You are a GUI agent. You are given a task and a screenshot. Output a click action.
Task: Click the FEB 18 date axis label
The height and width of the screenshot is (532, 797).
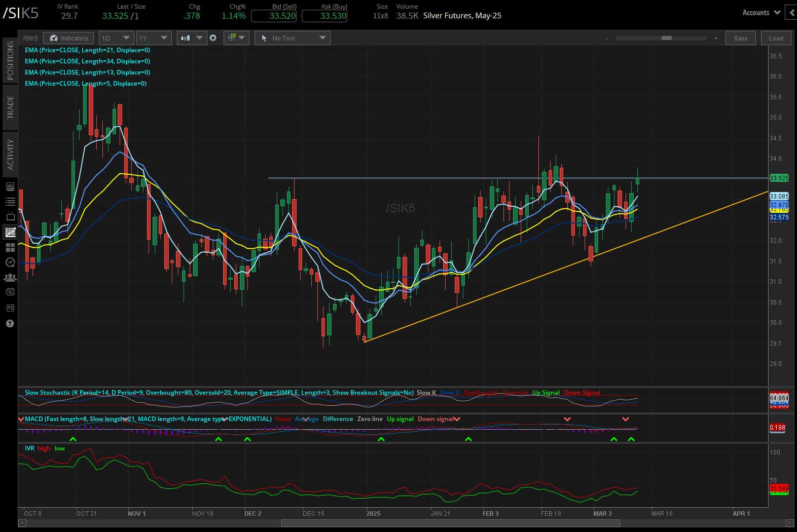(551, 513)
